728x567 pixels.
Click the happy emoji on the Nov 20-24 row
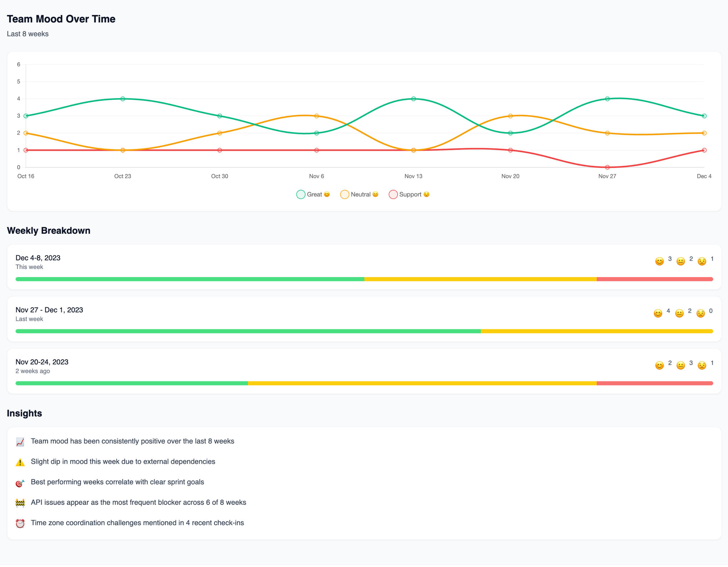659,365
